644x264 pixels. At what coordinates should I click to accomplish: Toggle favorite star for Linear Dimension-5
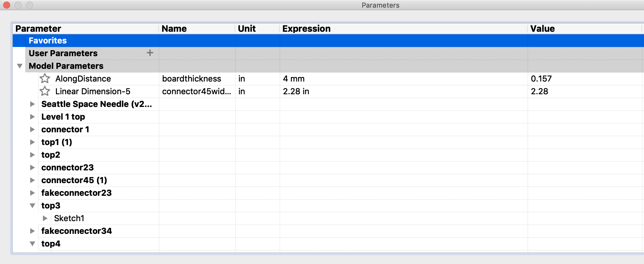pos(45,91)
